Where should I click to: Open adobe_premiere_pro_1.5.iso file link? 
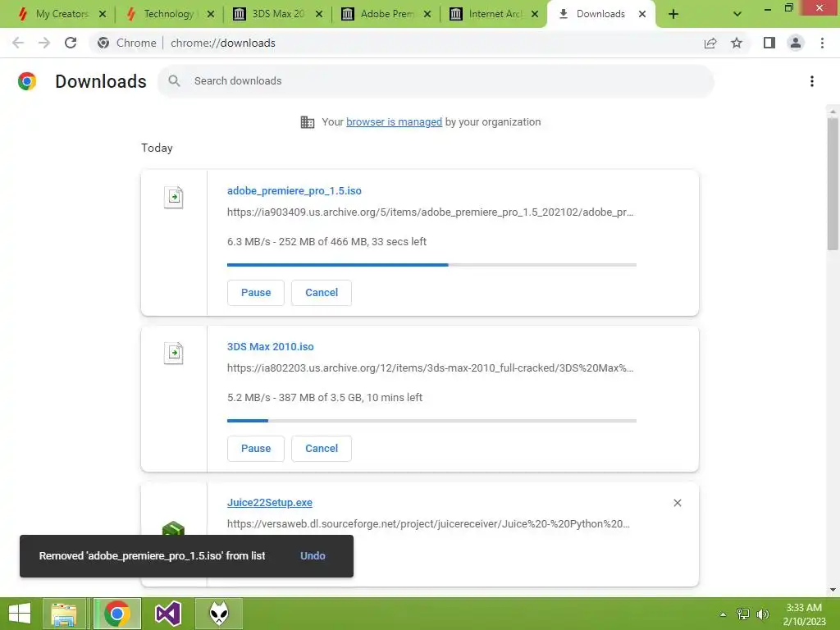tap(294, 190)
